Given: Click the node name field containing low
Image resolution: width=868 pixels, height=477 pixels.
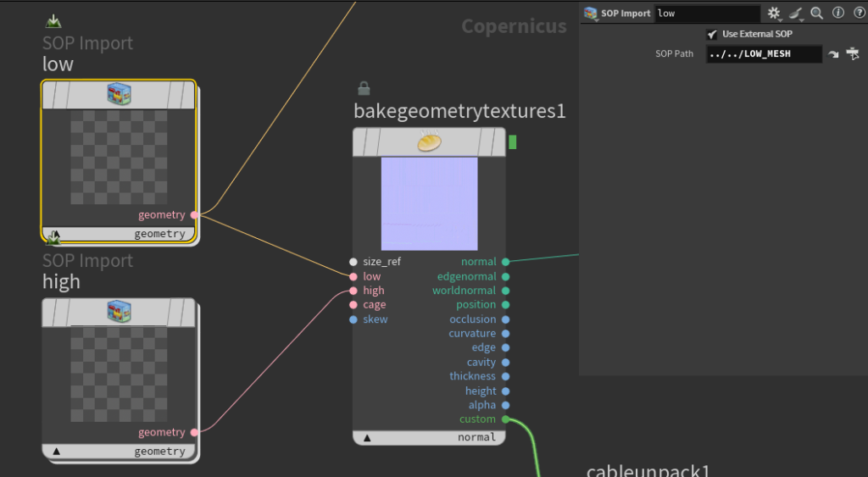Looking at the screenshot, I should click(707, 14).
